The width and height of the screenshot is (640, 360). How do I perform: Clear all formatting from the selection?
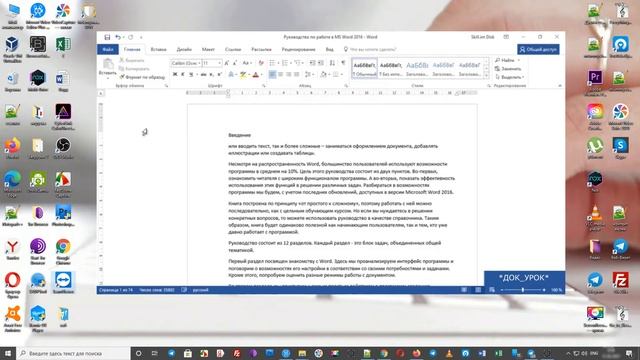261,63
